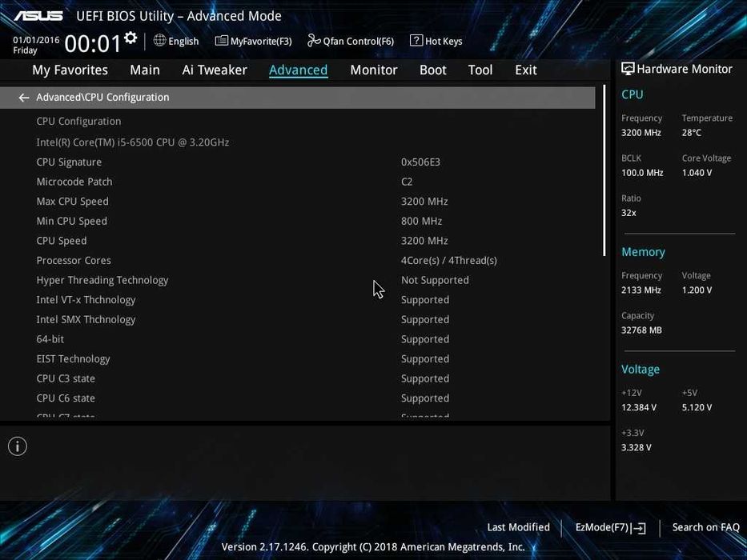Screen dimensions: 747x560
Task: Open the Boot tab
Action: tap(432, 70)
